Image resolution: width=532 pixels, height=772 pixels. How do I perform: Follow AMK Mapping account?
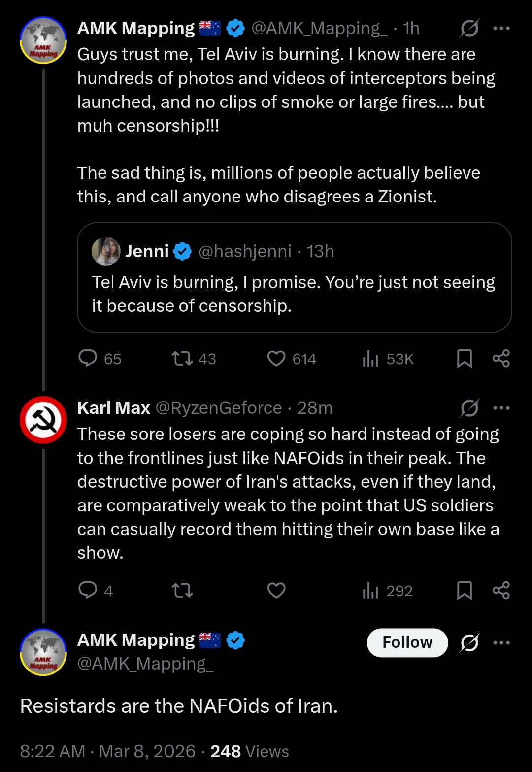(407, 642)
